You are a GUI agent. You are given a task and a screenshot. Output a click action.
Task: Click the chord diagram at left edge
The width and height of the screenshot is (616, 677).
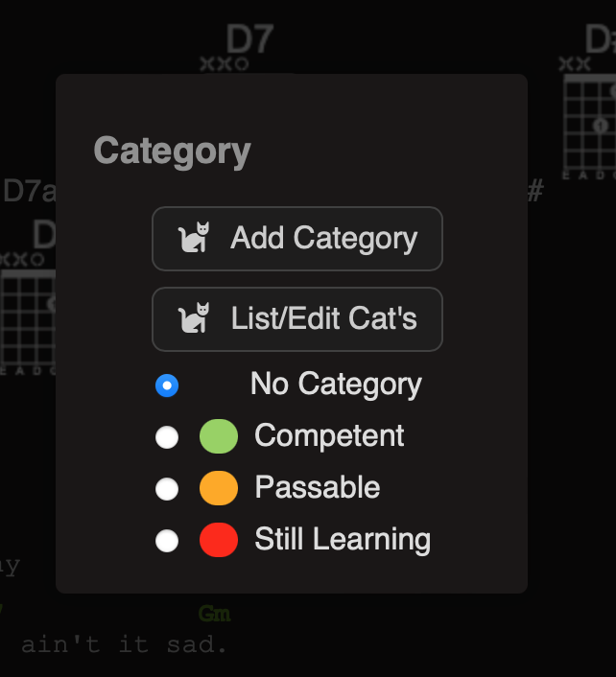28,318
